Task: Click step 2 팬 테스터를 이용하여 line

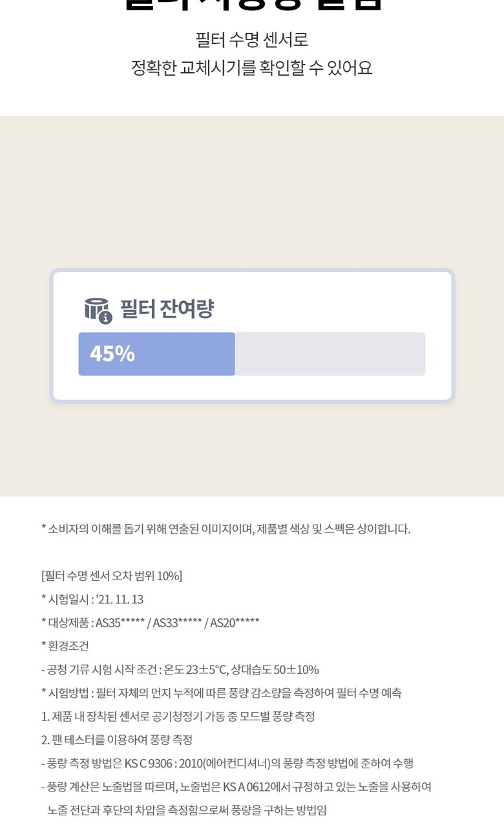Action: 117,740
